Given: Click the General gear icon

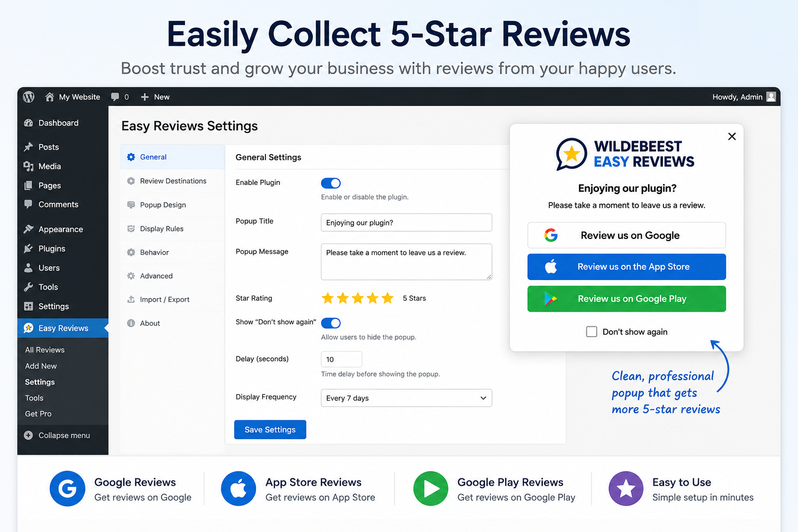Looking at the screenshot, I should [x=131, y=157].
